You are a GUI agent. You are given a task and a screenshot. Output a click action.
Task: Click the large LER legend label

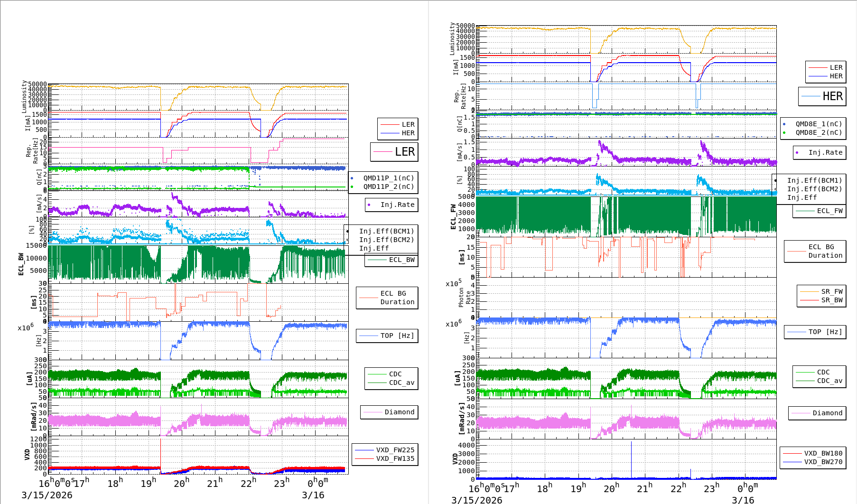(404, 152)
